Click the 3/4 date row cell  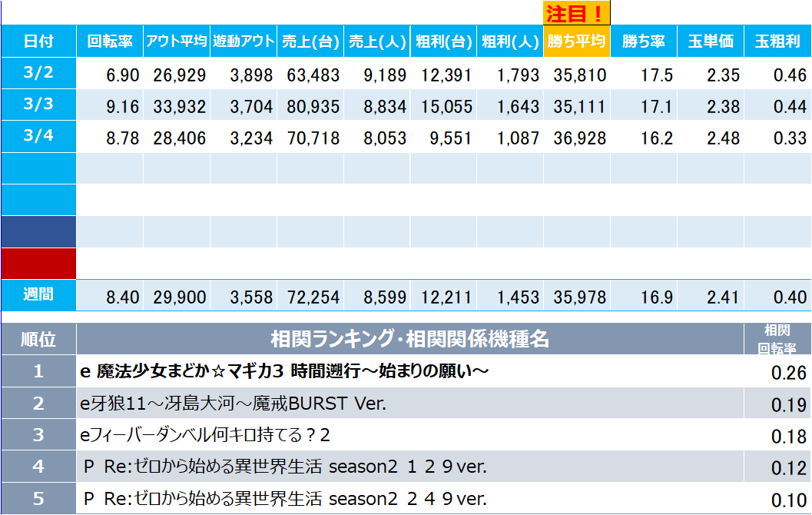pos(38,136)
